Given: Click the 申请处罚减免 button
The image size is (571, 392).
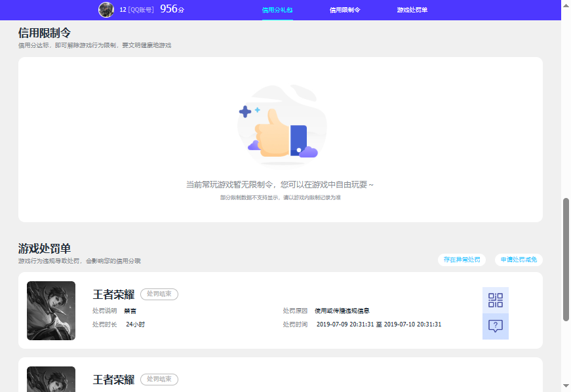Looking at the screenshot, I should click(x=519, y=260).
